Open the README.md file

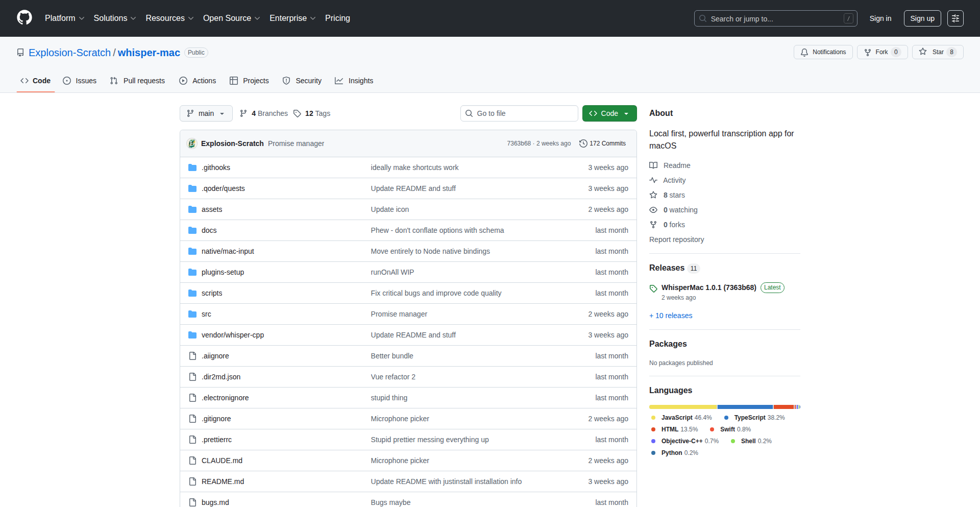click(x=223, y=481)
